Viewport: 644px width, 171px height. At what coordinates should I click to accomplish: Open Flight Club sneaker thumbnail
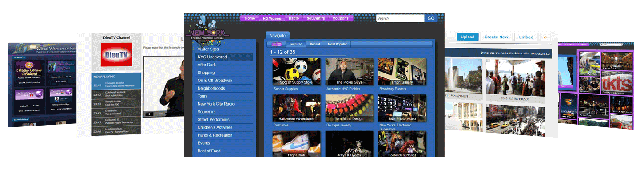pyautogui.click(x=296, y=144)
